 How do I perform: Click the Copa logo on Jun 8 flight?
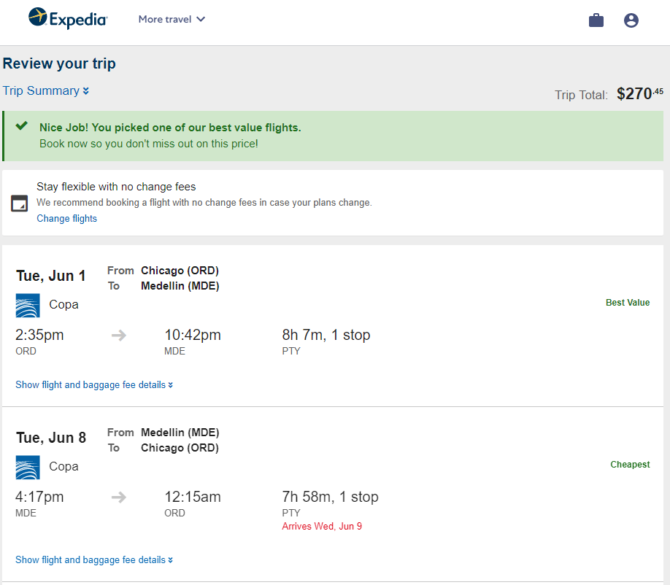(x=28, y=467)
